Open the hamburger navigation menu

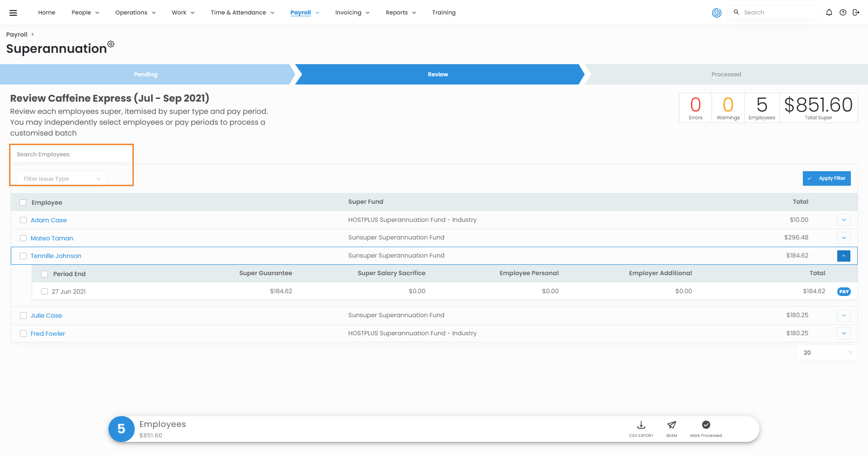coord(13,13)
